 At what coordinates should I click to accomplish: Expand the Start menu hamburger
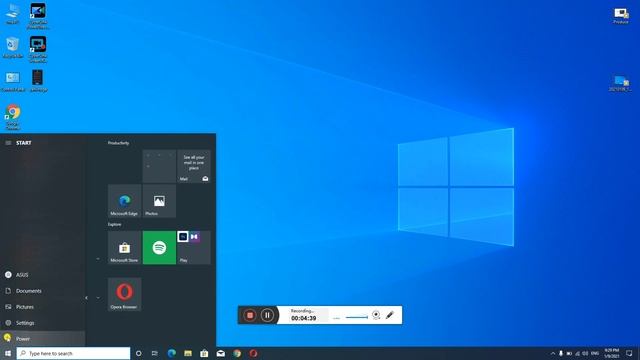click(8, 143)
